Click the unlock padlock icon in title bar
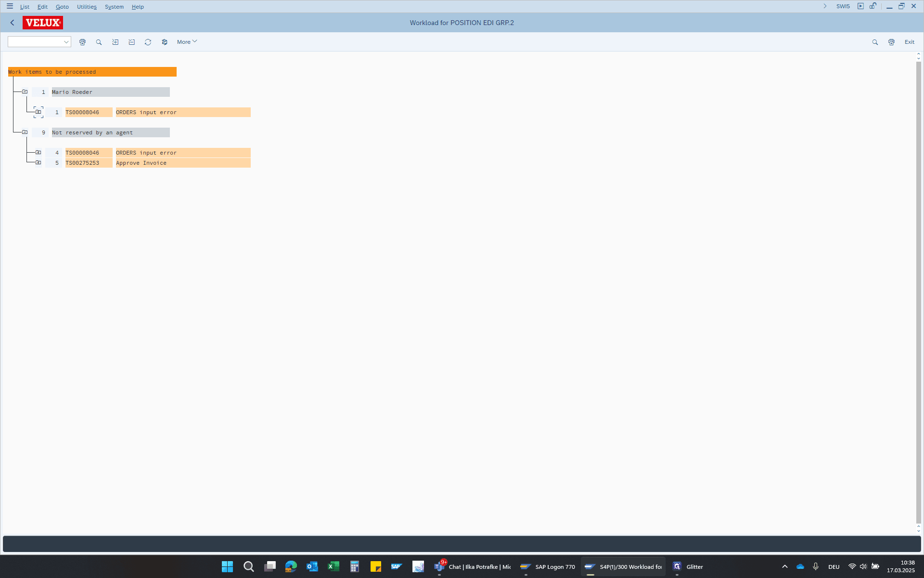 [x=873, y=6]
